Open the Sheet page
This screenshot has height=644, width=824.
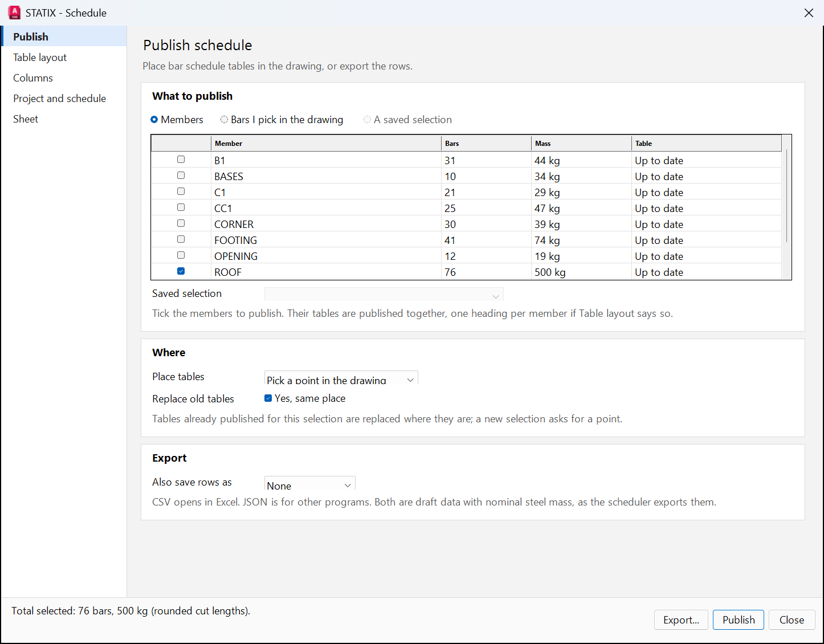pyautogui.click(x=64, y=119)
